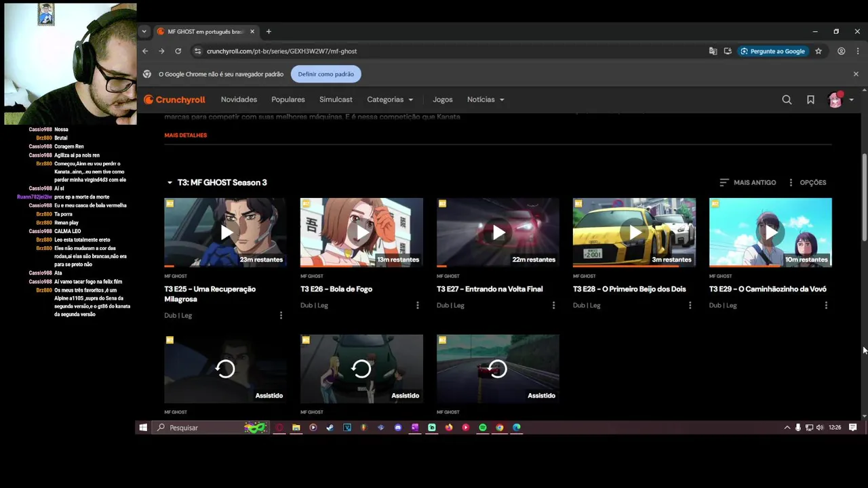Dismiss the default browser notification bar
This screenshot has width=868, height=488.
pos(856,74)
